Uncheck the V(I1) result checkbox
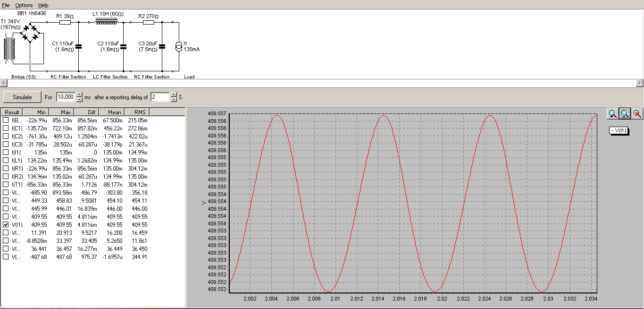Image resolution: width=644 pixels, height=309 pixels. (6, 224)
